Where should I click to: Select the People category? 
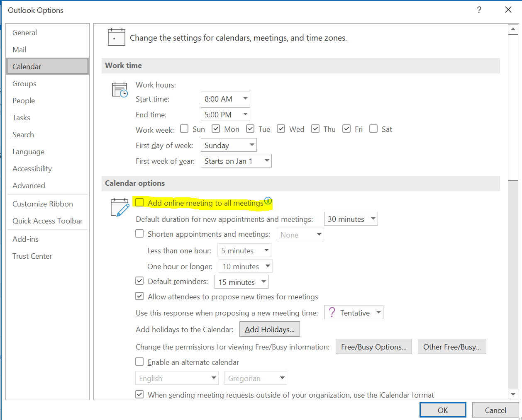click(x=47, y=100)
